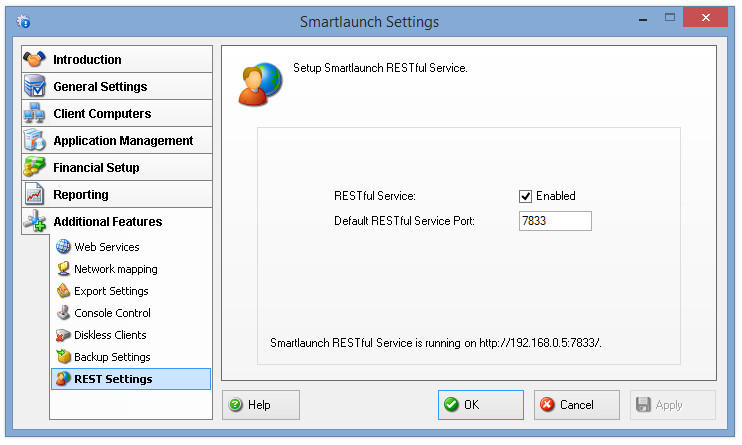Click the Cancel button

(x=576, y=405)
